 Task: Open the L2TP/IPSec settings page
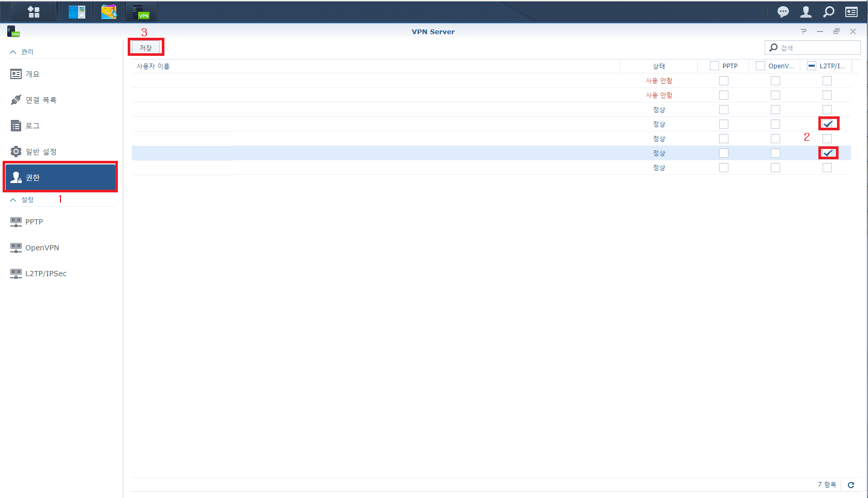(x=60, y=274)
